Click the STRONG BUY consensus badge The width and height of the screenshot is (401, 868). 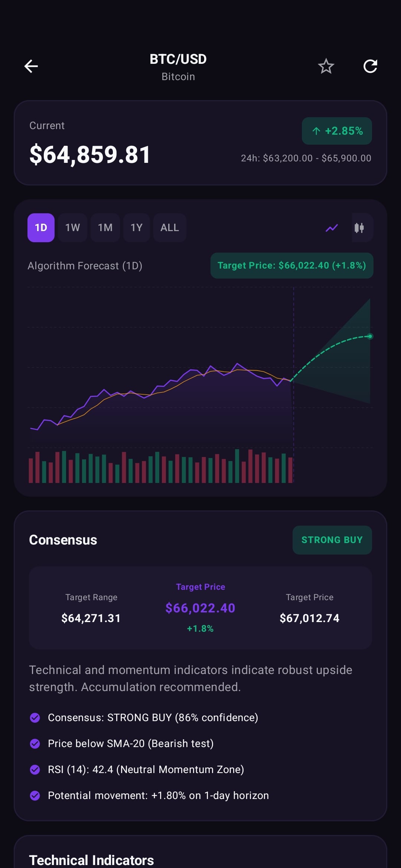[332, 540]
